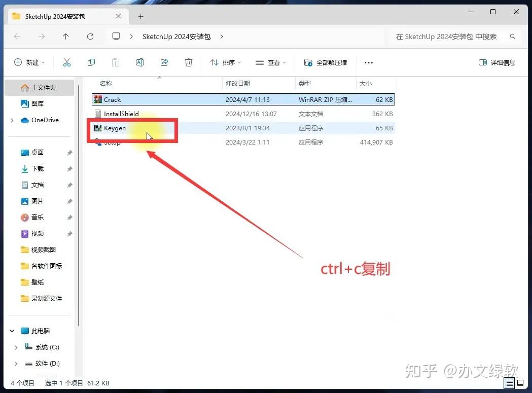Expand the 软件 (D:) drive node
The width and height of the screenshot is (532, 393).
click(16, 364)
